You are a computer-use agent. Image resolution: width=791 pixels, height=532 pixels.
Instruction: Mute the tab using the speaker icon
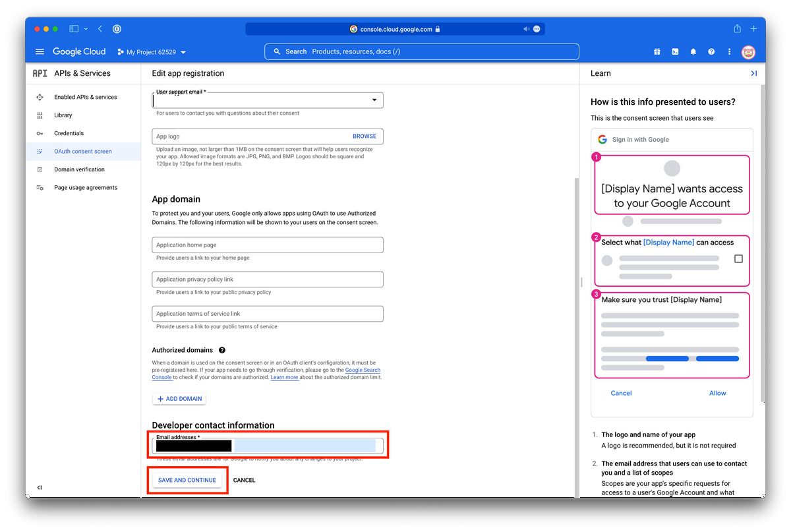tap(527, 29)
